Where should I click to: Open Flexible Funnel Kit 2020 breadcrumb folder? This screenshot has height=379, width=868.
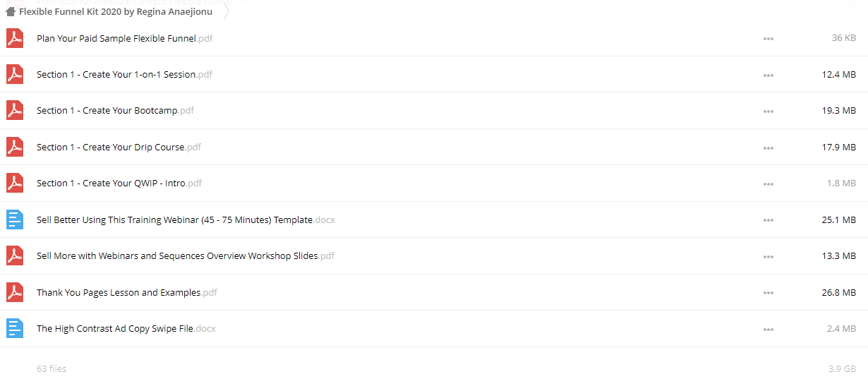[116, 12]
